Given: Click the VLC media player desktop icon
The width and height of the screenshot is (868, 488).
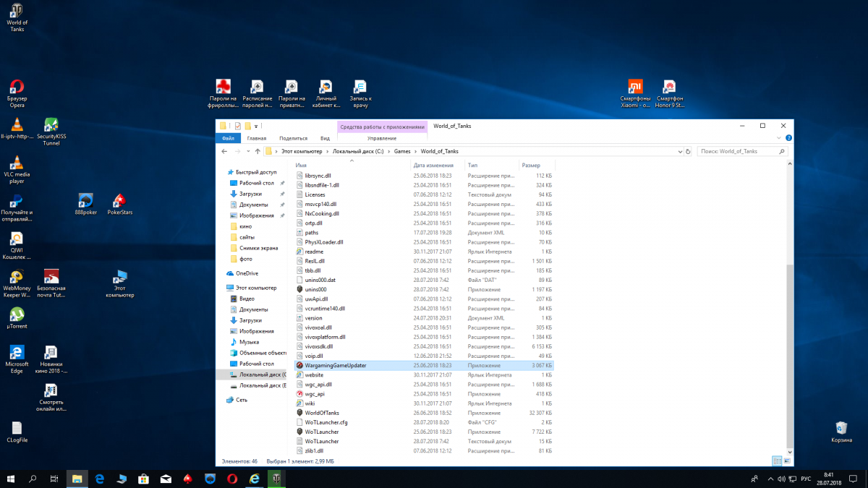Looking at the screenshot, I should click(x=17, y=163).
